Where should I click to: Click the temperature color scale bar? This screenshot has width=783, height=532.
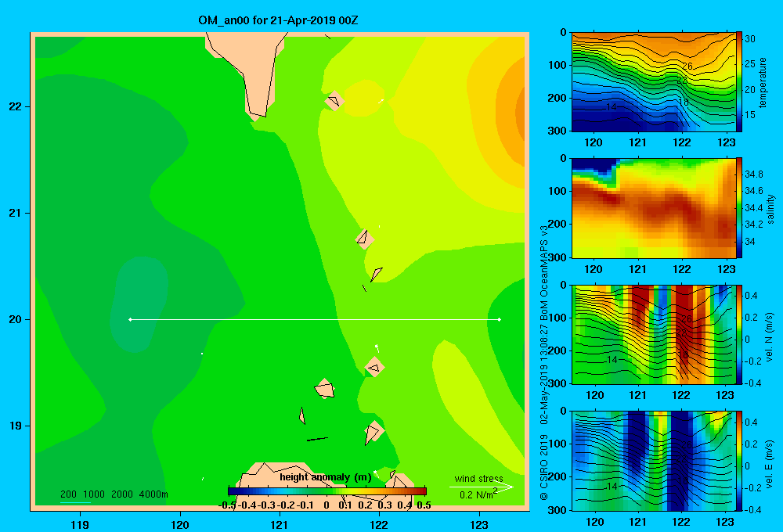coord(739,82)
